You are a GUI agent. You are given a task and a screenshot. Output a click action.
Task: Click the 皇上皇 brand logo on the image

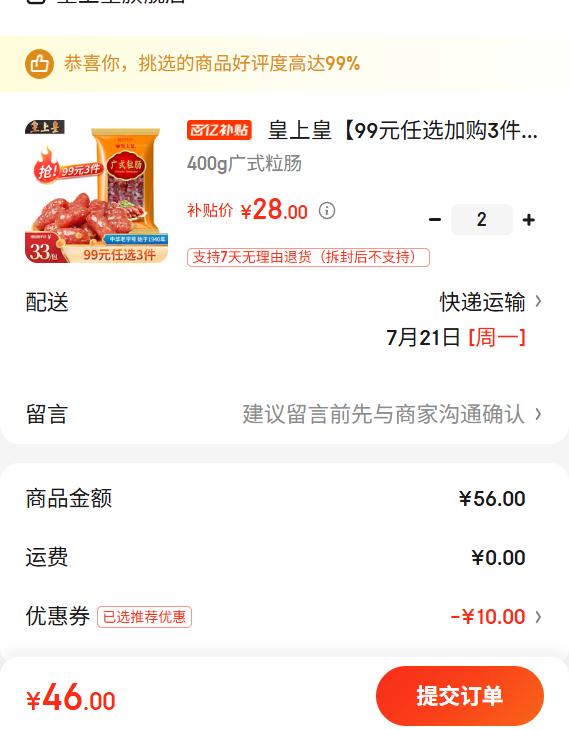point(45,127)
